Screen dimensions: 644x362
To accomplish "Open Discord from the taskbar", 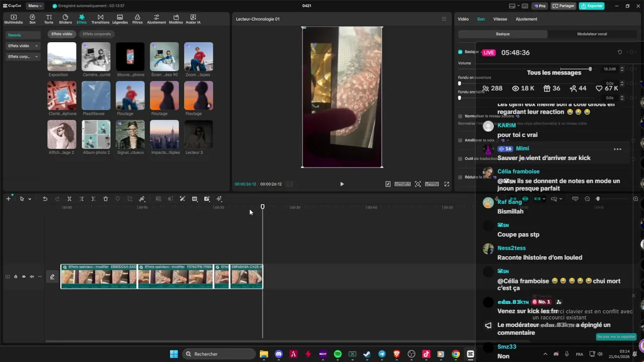I will click(279, 354).
